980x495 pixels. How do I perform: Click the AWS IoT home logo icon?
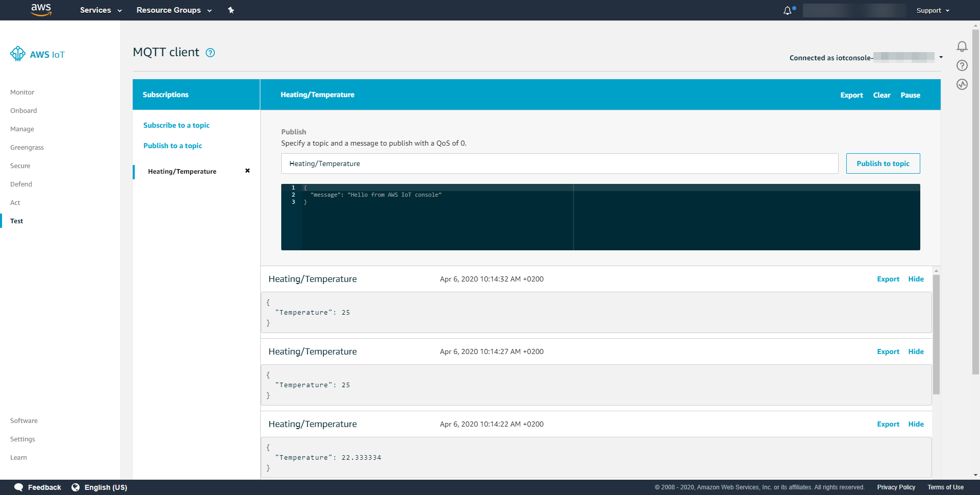(18, 54)
